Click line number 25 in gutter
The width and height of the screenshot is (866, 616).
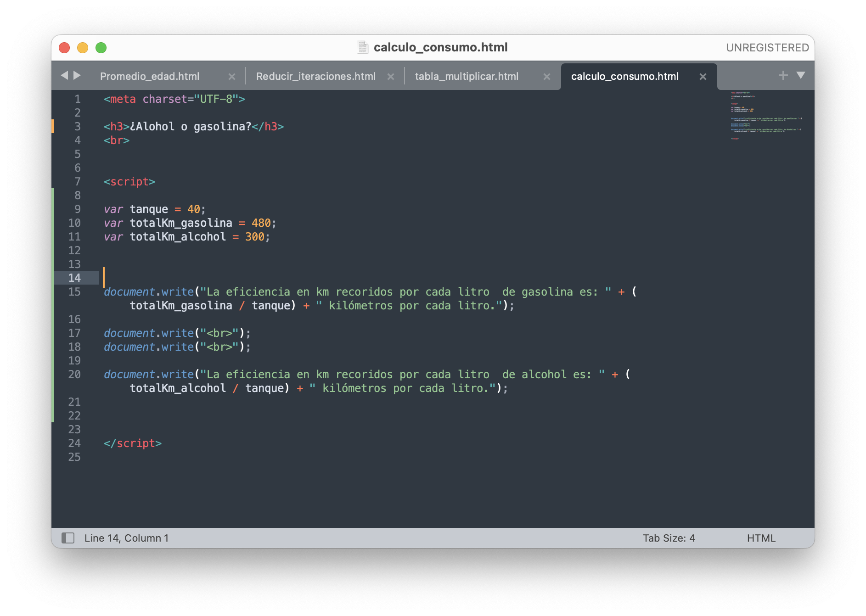coord(74,457)
